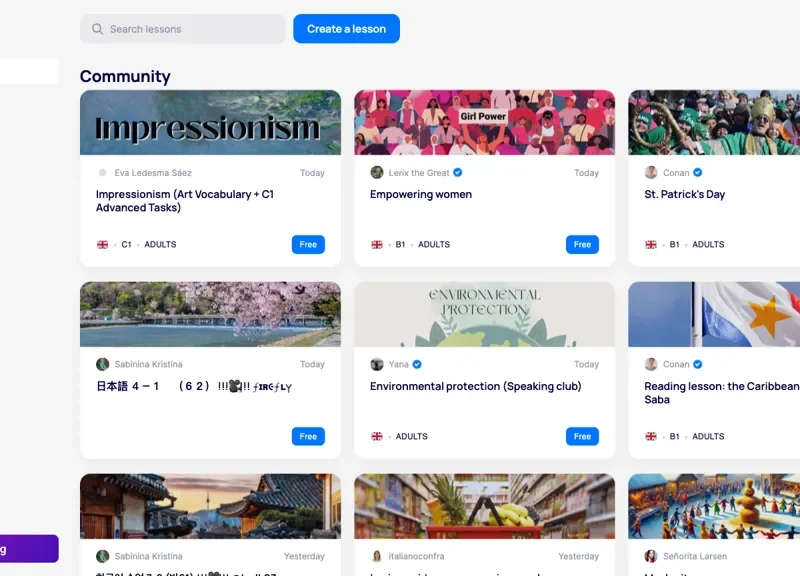
Task: Open Reading lesson: the Caribbean Saba
Action: click(721, 392)
